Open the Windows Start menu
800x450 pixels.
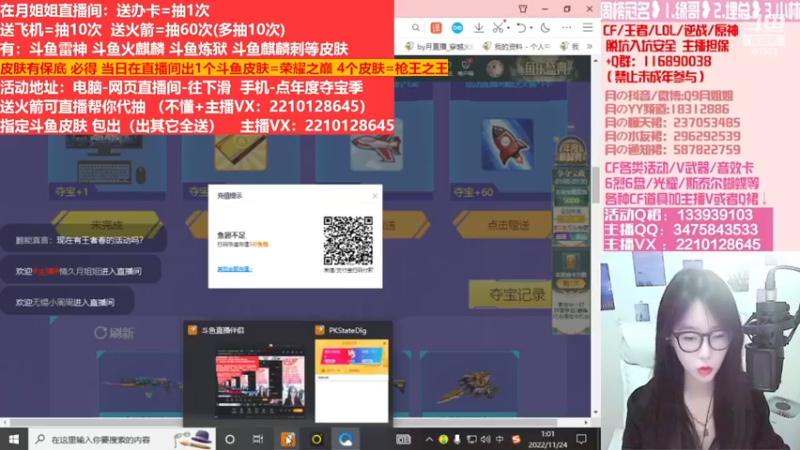[x=14, y=439]
